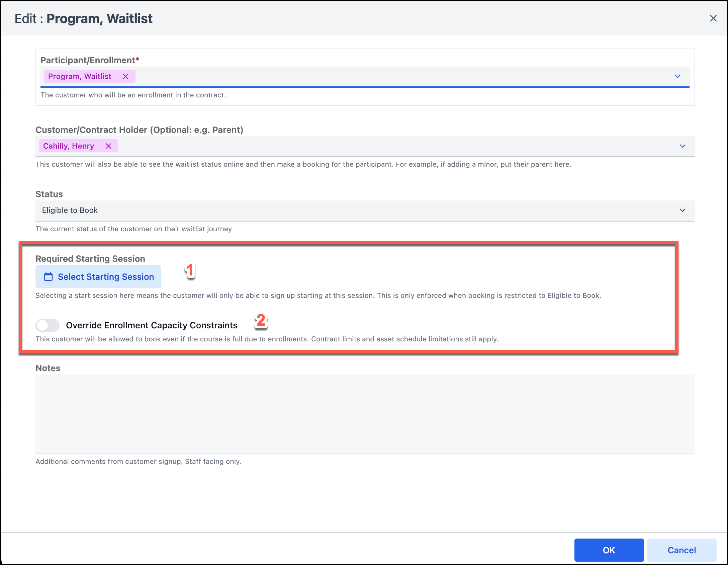Click the Notes field label

[48, 368]
